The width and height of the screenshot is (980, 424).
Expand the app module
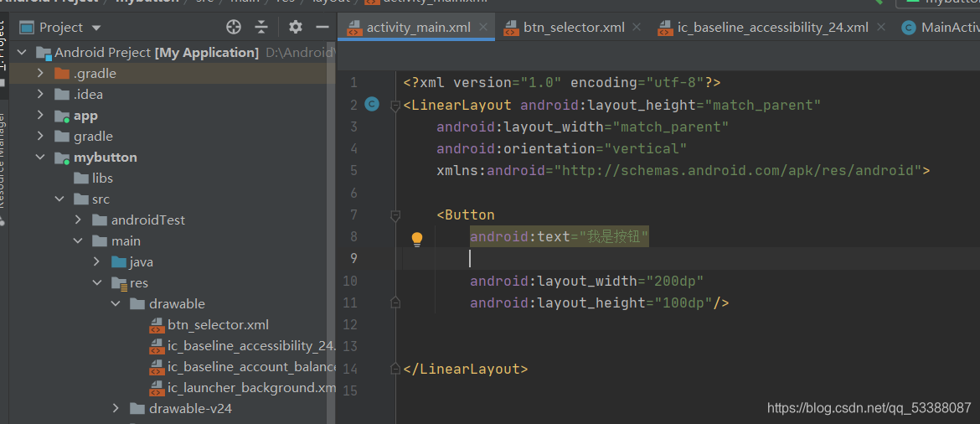41,115
